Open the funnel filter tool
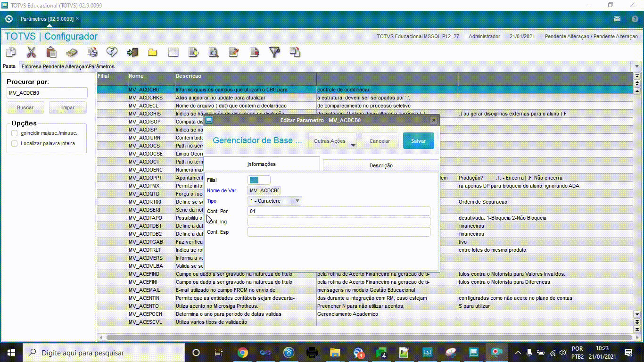 pyautogui.click(x=274, y=52)
